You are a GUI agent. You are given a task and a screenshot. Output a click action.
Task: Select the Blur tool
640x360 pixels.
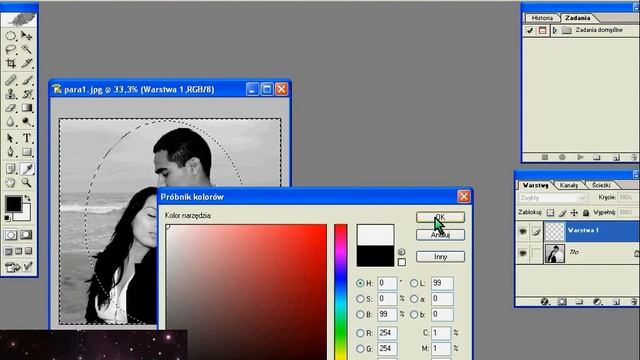[11, 122]
